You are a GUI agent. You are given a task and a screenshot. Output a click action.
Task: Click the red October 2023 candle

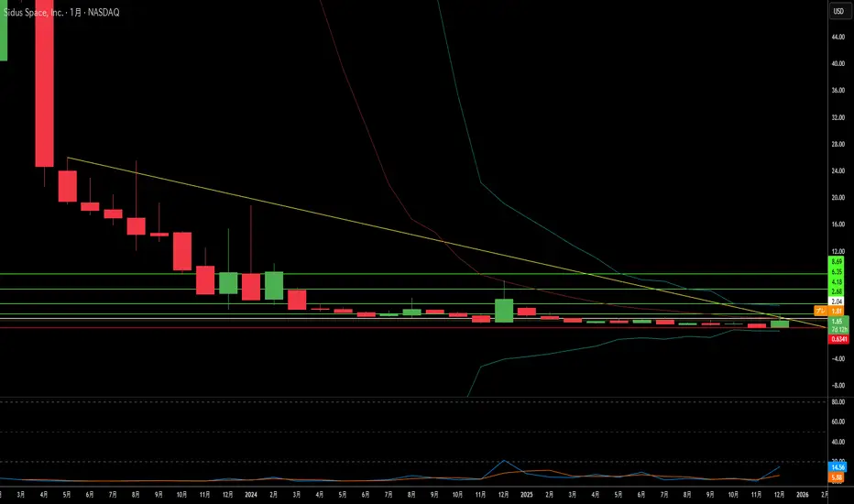coord(182,251)
